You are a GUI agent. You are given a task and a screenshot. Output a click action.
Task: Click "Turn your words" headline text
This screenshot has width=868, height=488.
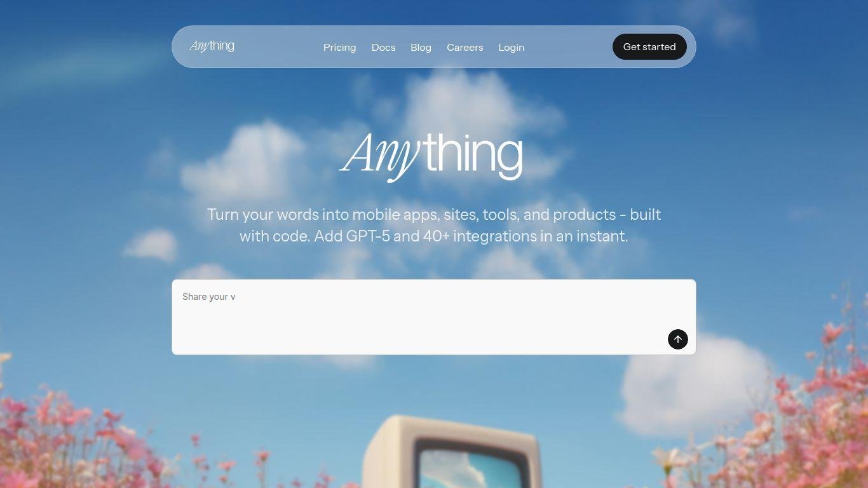click(262, 215)
